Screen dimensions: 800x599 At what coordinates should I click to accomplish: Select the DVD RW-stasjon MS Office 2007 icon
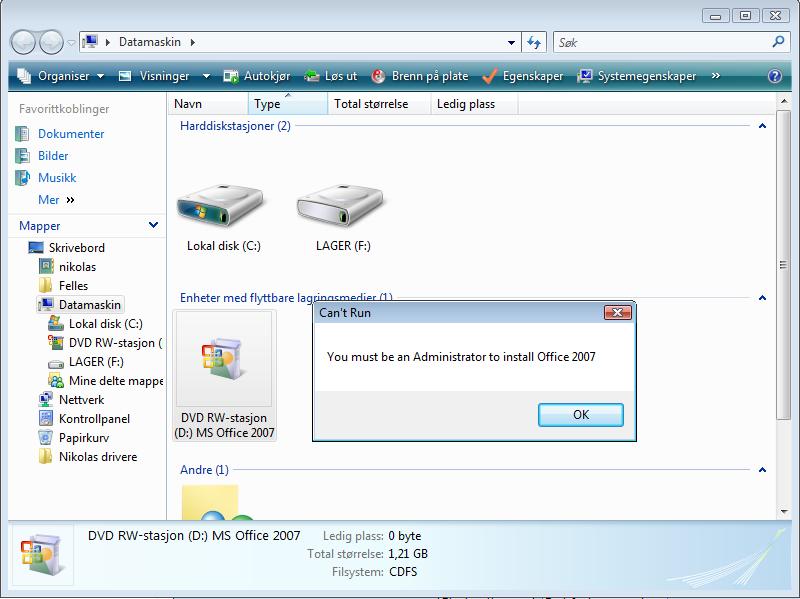(224, 375)
